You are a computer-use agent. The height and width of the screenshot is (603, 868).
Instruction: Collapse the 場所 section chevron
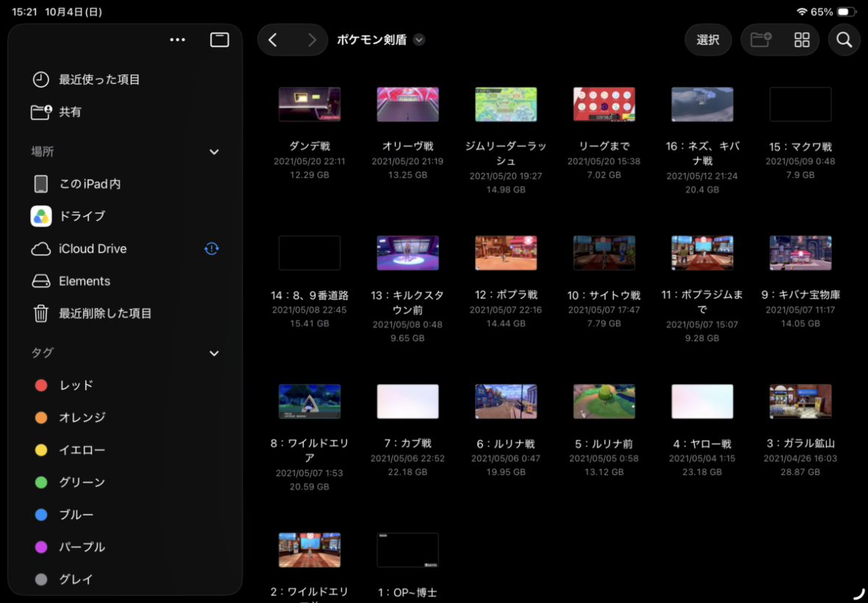click(x=214, y=152)
